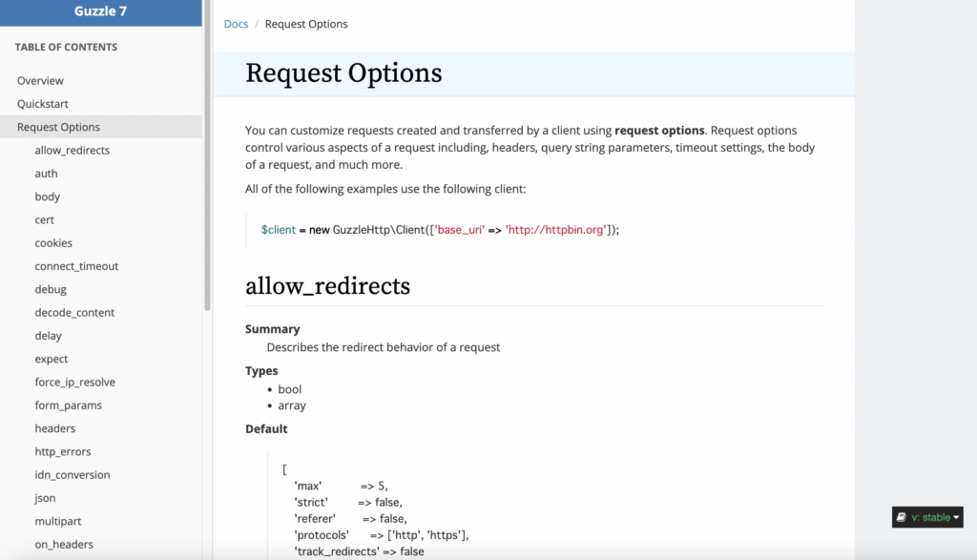Click the book icon in version badge
The height and width of the screenshot is (560, 977).
[901, 517]
